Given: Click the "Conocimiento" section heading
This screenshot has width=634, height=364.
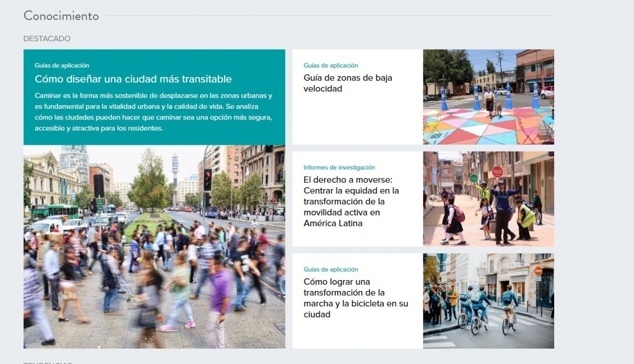Looking at the screenshot, I should [61, 16].
